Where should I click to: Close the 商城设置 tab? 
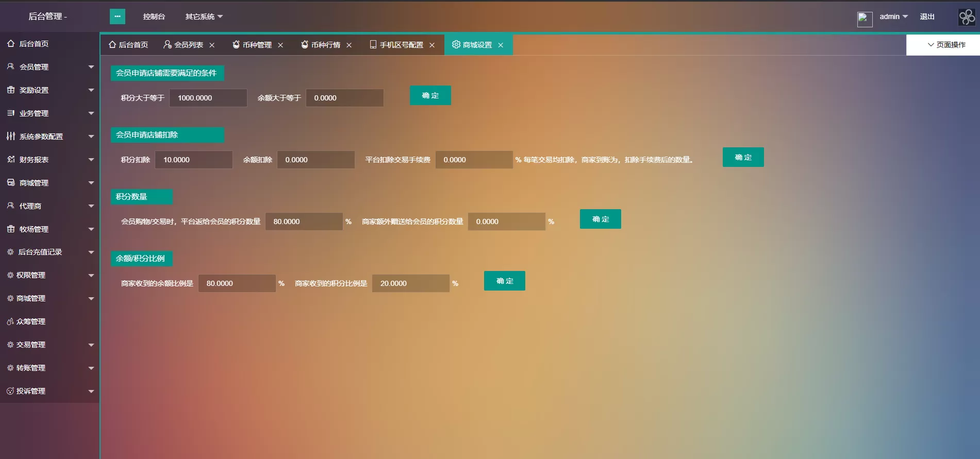501,45
